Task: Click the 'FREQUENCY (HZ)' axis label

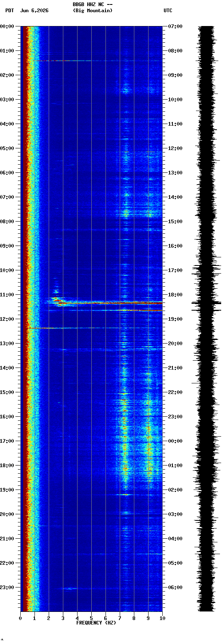Action: point(96,623)
